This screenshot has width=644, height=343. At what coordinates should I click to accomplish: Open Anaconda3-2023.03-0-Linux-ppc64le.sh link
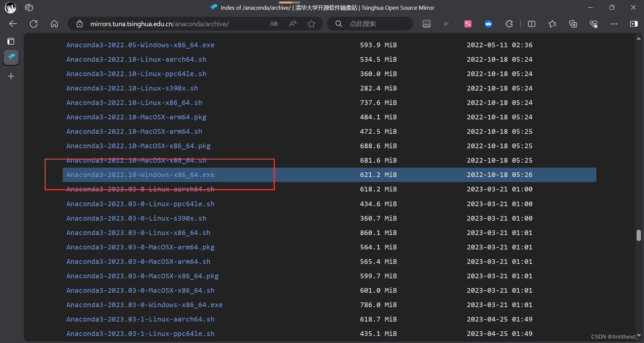(x=140, y=204)
